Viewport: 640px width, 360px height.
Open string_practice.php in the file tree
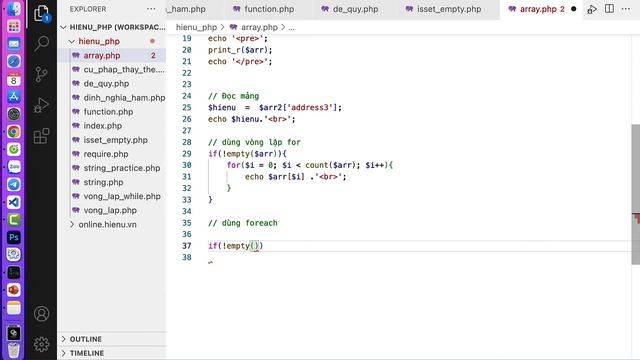coord(112,168)
